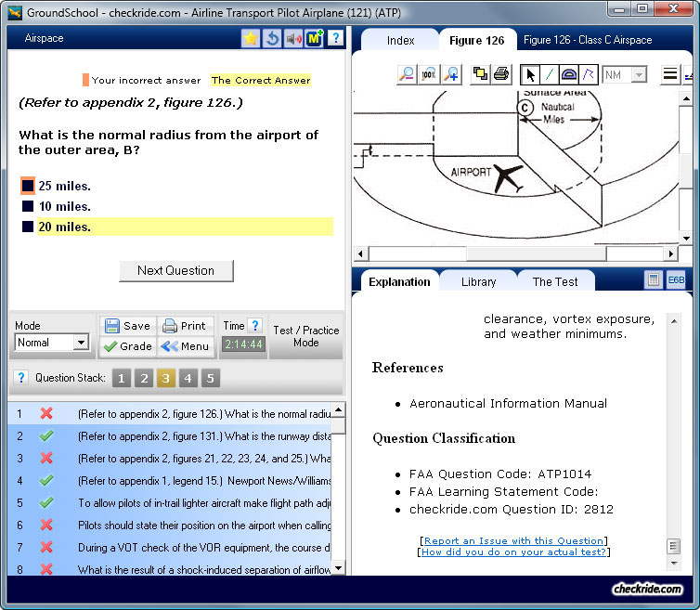Select question 5 about in-trail lighter aircraft

pos(170,503)
